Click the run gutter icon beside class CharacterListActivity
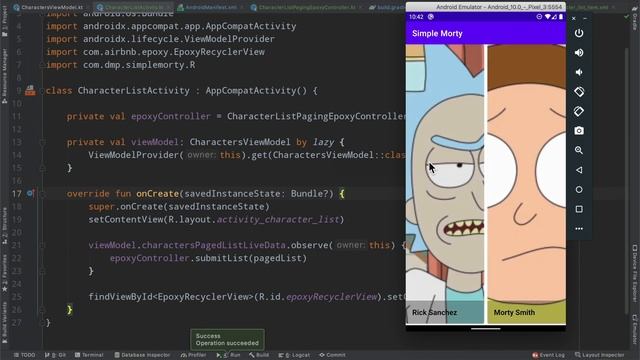Viewport: 640px width, 360px height. click(x=30, y=90)
